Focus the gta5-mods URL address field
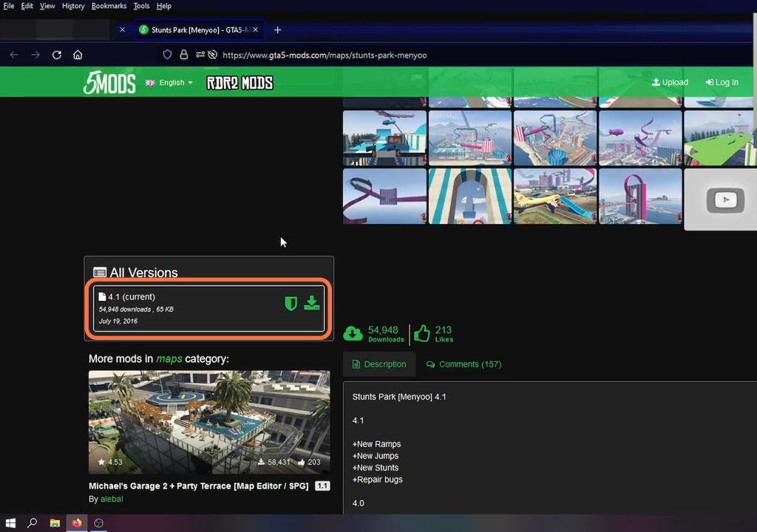This screenshot has width=757, height=532. coord(325,55)
